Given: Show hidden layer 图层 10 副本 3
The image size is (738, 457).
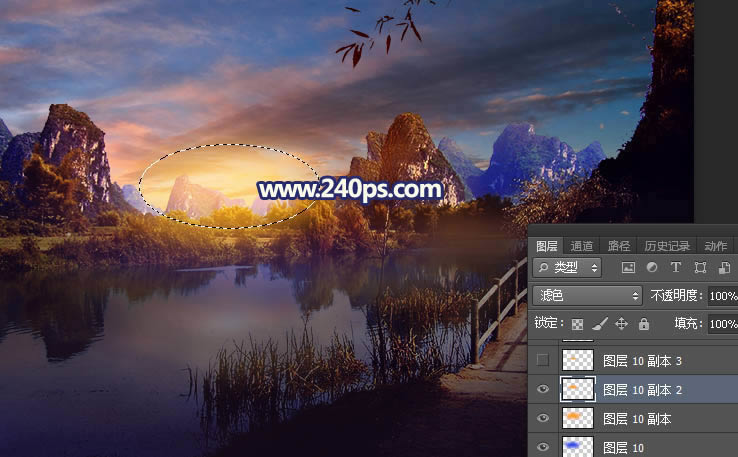Looking at the screenshot, I should [x=543, y=360].
